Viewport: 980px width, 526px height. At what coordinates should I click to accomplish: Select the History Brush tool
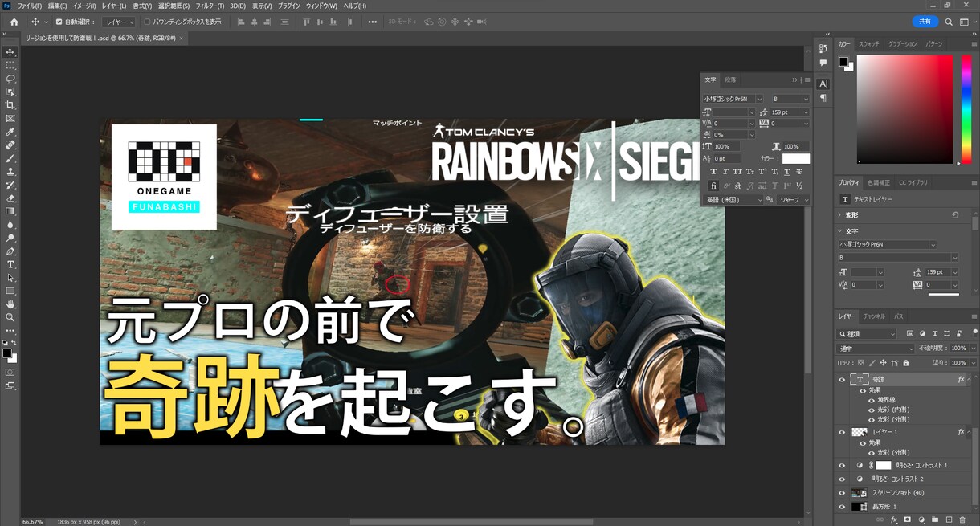coord(10,185)
